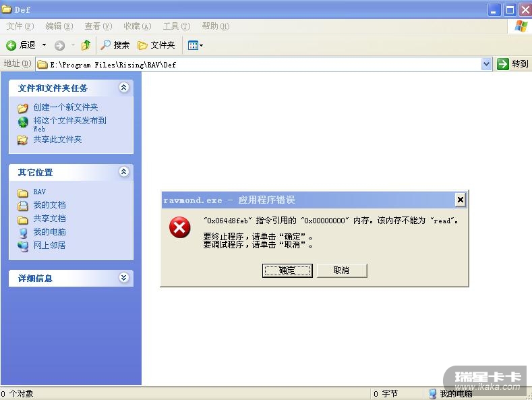Click the share folder icon

23,140
